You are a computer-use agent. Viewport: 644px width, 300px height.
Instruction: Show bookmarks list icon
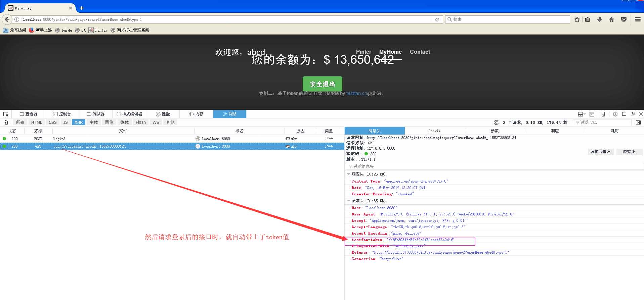click(x=588, y=19)
